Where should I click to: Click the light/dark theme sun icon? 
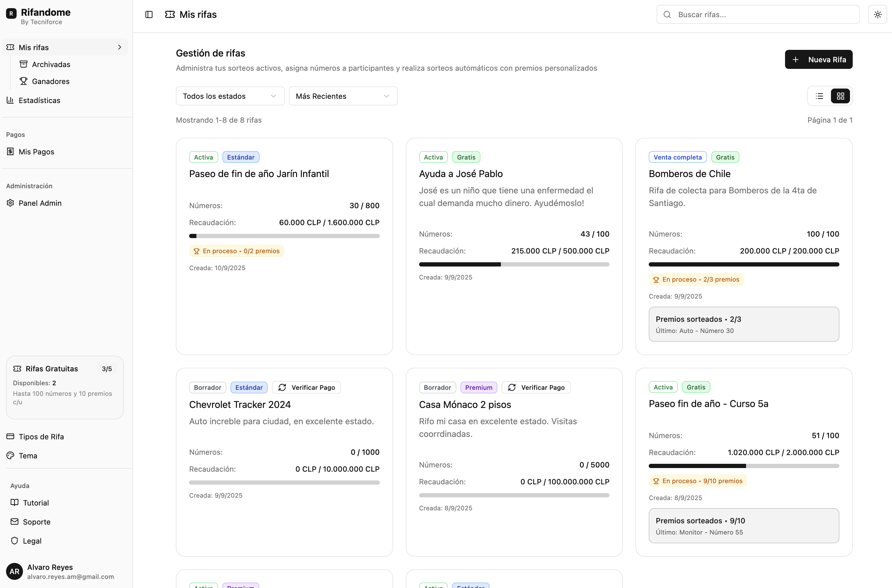(877, 15)
